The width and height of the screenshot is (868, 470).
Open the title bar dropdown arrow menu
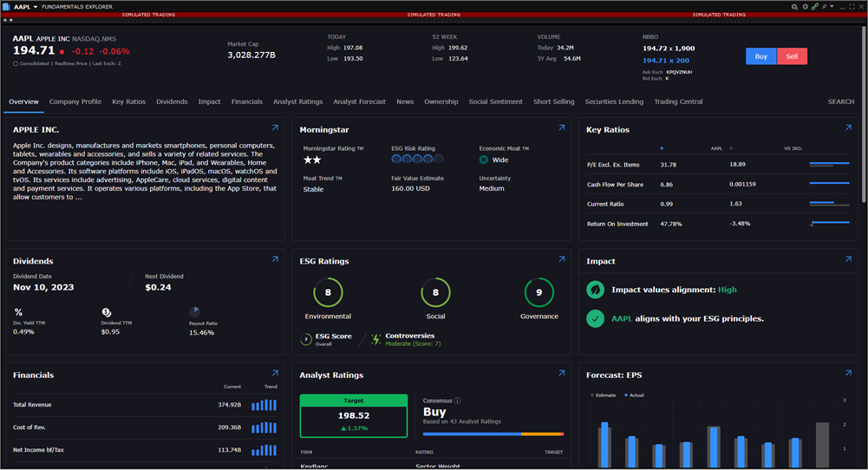[832, 7]
